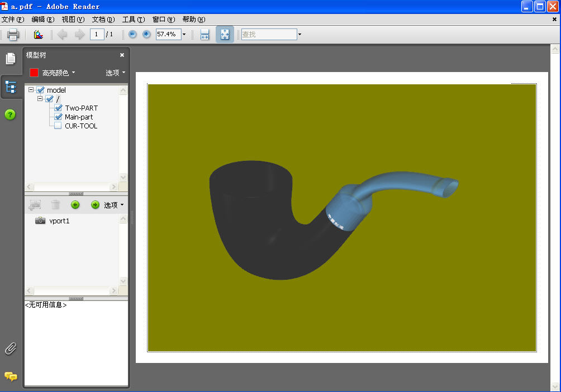Open the Model Tree panel icon

coord(11,87)
